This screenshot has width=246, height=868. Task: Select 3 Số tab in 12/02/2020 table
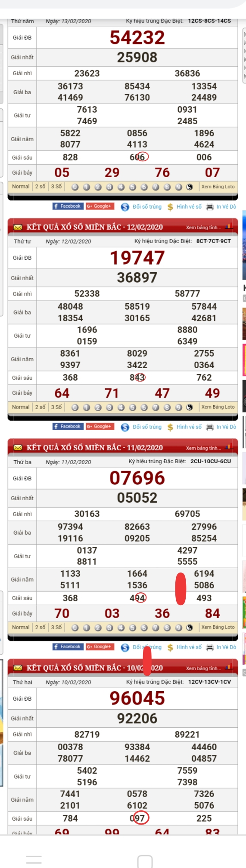point(56,407)
